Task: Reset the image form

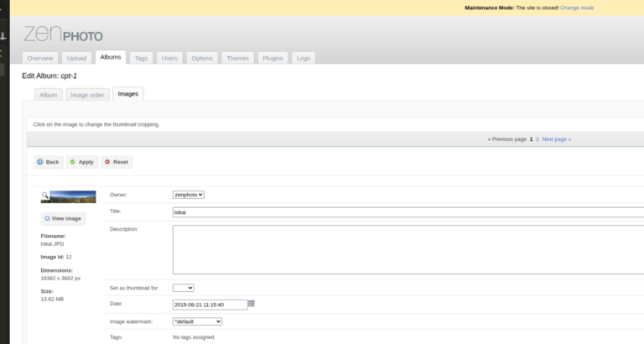Action: click(x=117, y=162)
